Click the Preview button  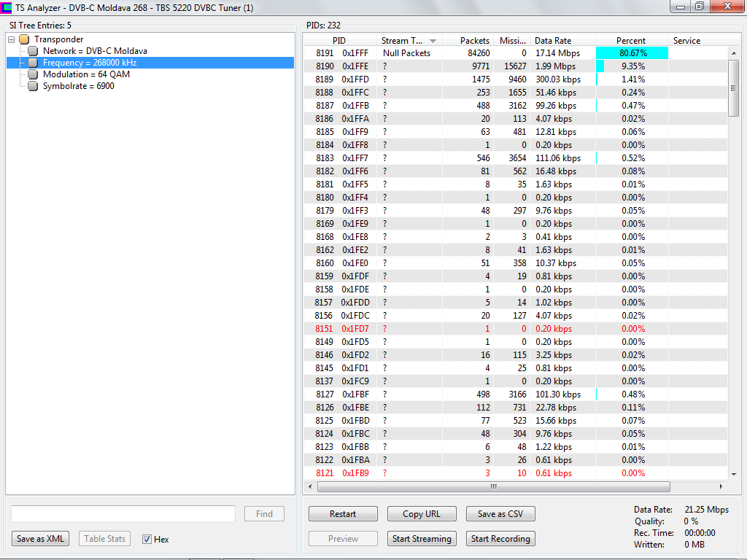343,539
